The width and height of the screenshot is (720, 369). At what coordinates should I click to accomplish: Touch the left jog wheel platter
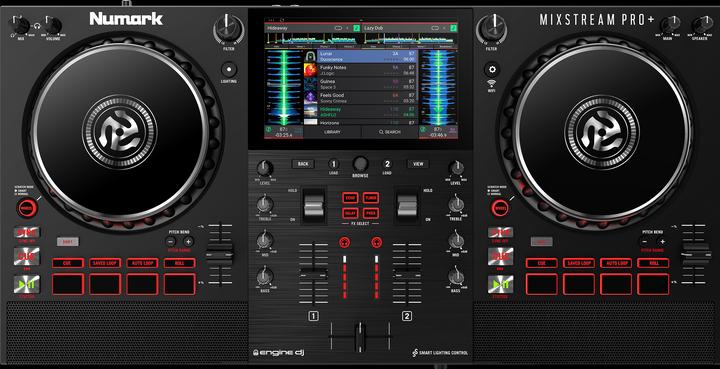tap(120, 132)
